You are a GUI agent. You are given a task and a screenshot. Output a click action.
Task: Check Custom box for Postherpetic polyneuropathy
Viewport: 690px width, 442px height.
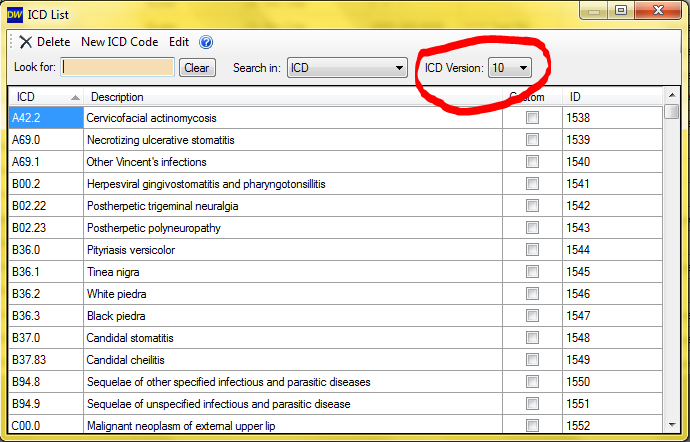coord(532,228)
